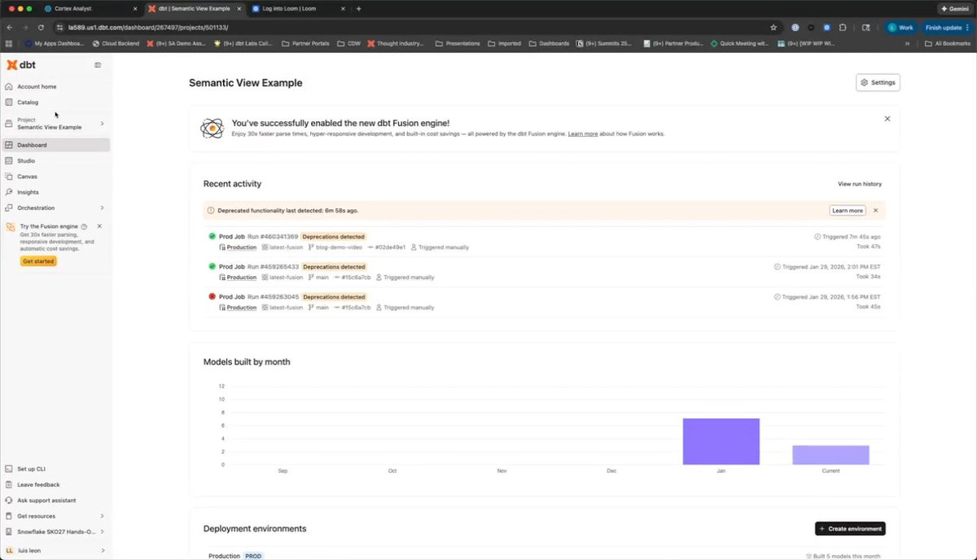Select Dashboard in the sidebar
Viewport: 977px width, 560px height.
(55, 145)
